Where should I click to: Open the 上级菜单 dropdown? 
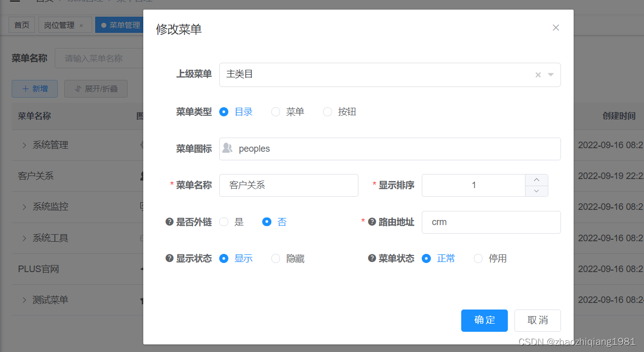551,74
